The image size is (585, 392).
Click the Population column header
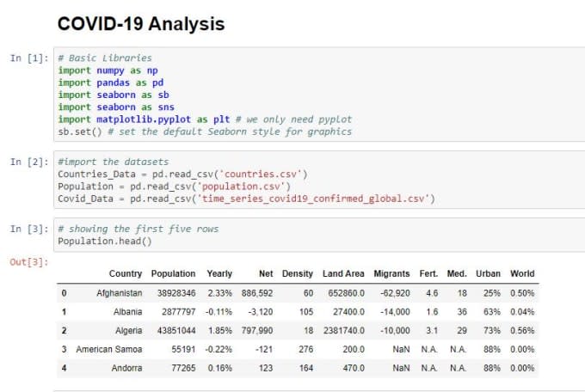coord(173,273)
